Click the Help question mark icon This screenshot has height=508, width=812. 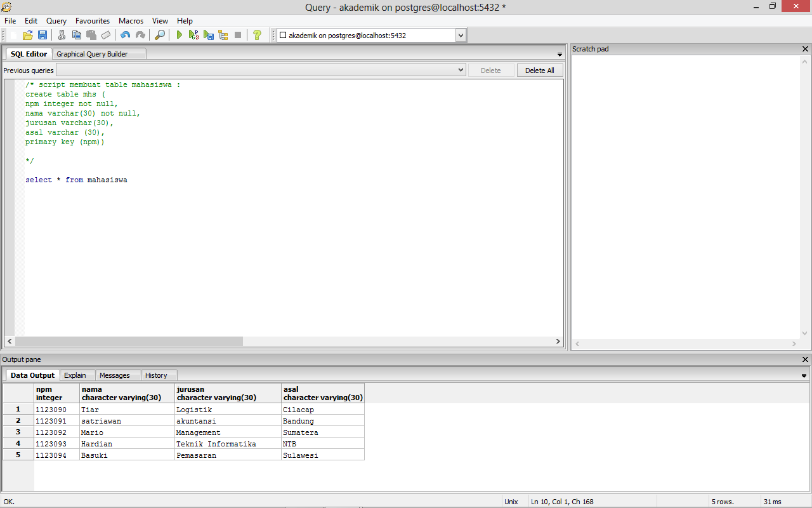click(x=257, y=35)
